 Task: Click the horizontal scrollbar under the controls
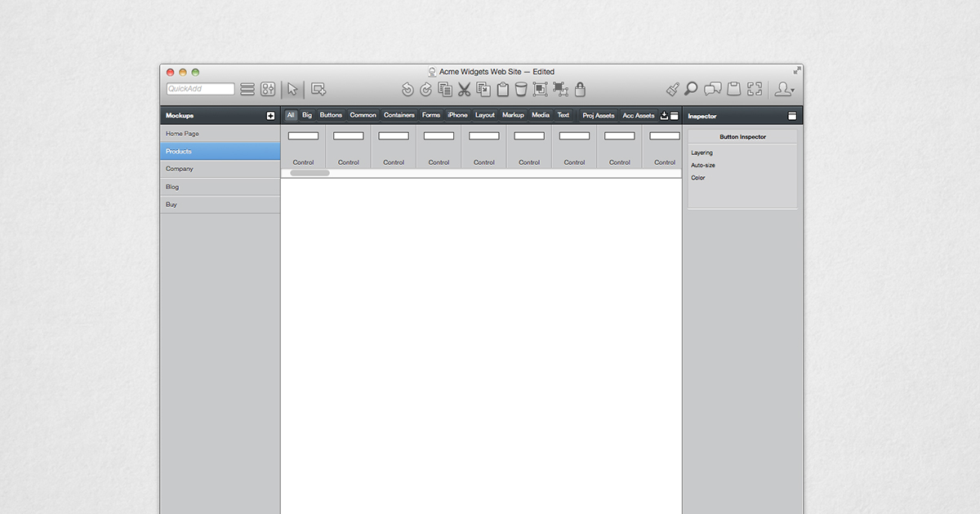click(309, 173)
